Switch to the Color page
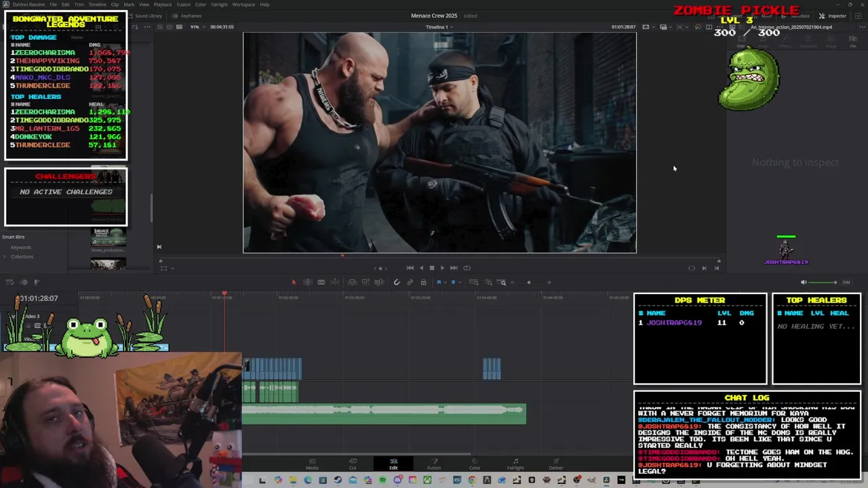This screenshot has width=868, height=488. pos(475,464)
